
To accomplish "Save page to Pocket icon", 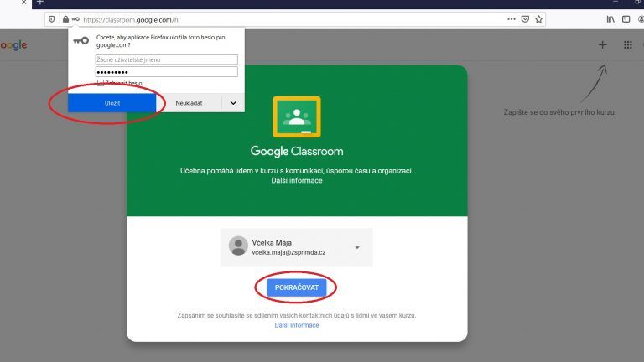I will 525,19.
